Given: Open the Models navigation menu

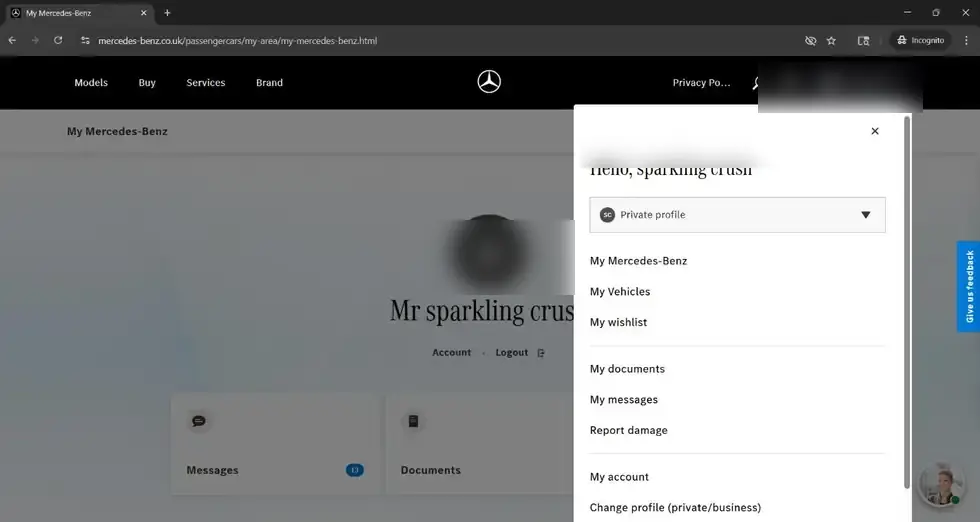Looking at the screenshot, I should (x=91, y=83).
